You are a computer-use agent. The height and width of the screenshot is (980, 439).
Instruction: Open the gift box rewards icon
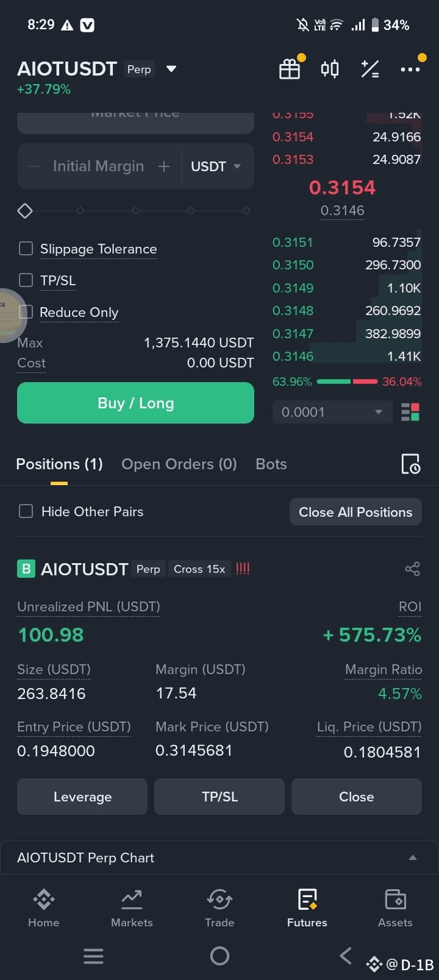(x=290, y=69)
